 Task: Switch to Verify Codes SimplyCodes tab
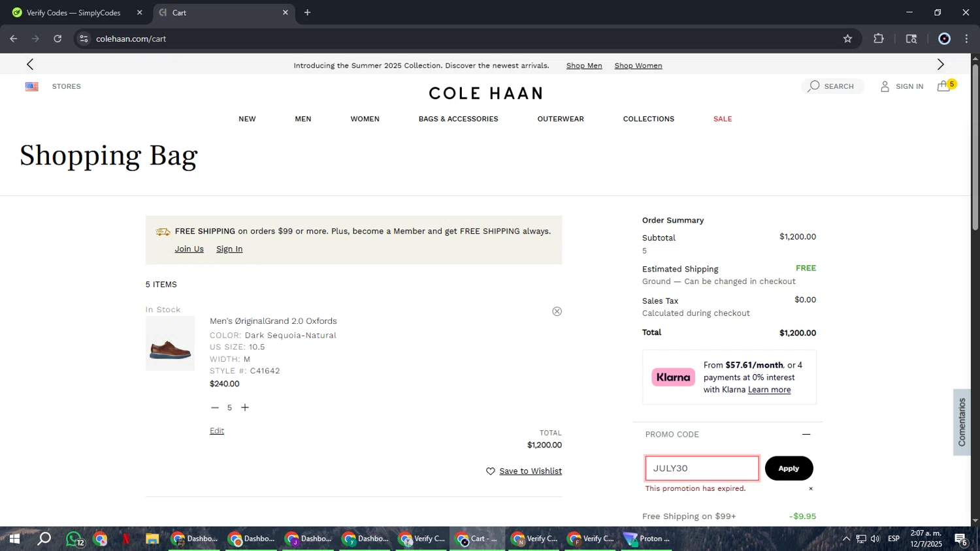pos(74,12)
